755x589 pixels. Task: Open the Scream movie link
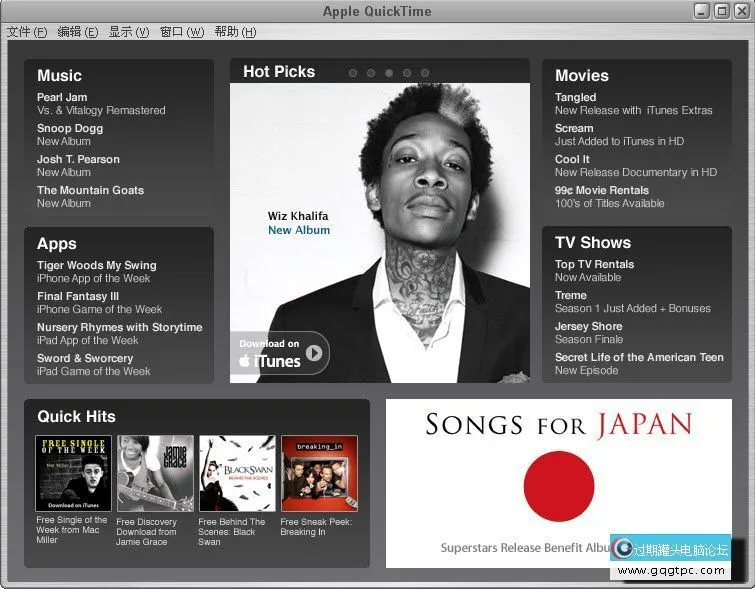[619, 135]
